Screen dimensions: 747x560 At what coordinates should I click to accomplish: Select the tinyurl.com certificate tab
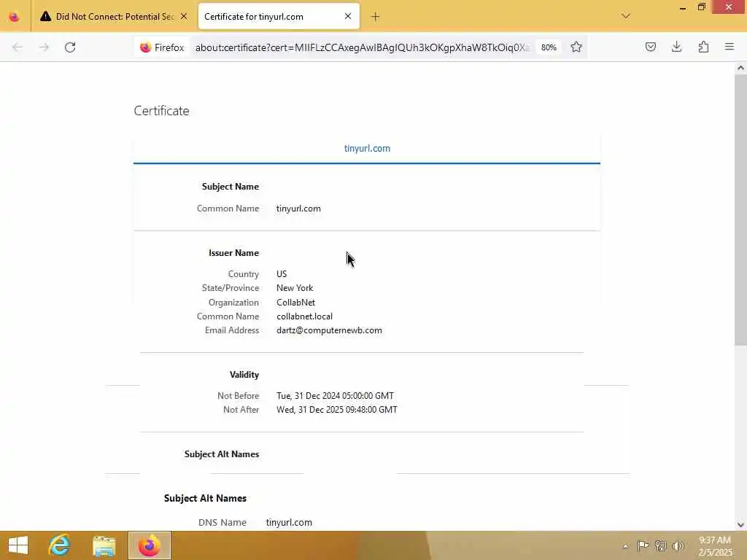click(x=367, y=149)
